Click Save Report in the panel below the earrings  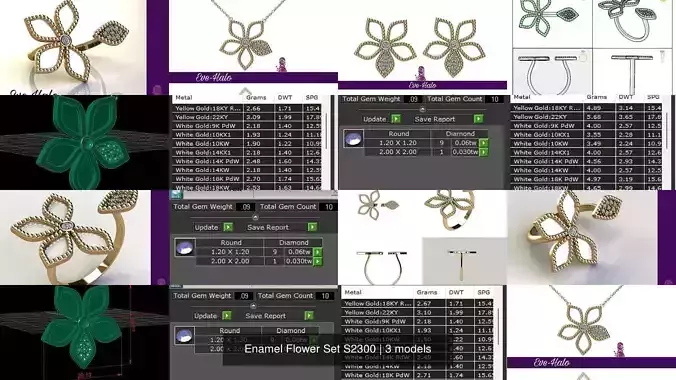(x=435, y=119)
